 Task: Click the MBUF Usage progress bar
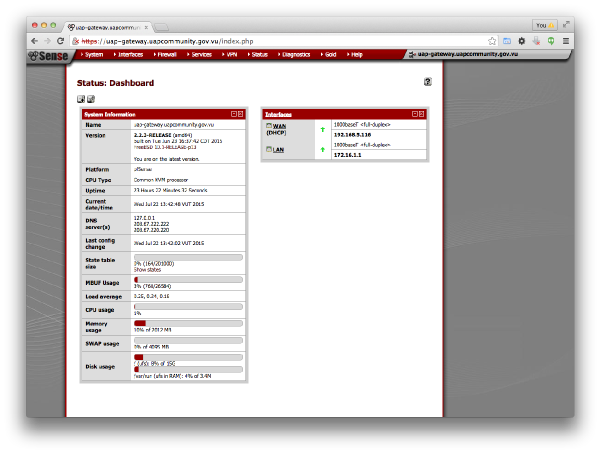(188, 280)
